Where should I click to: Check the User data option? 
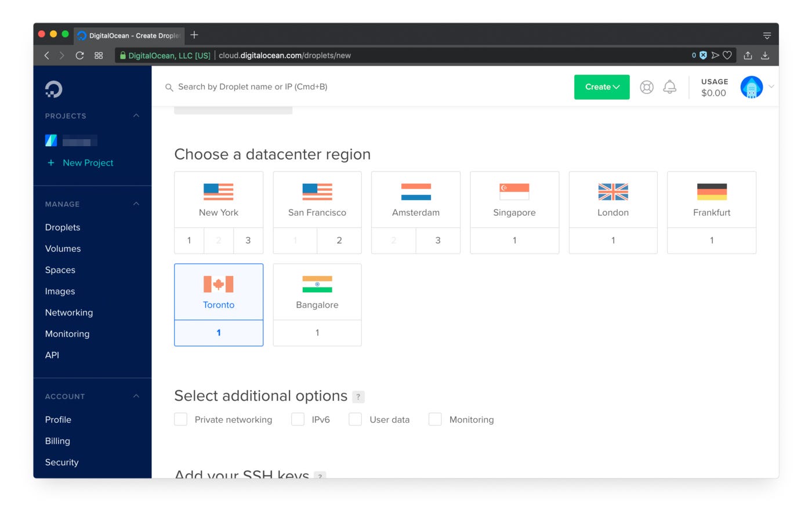(x=356, y=419)
